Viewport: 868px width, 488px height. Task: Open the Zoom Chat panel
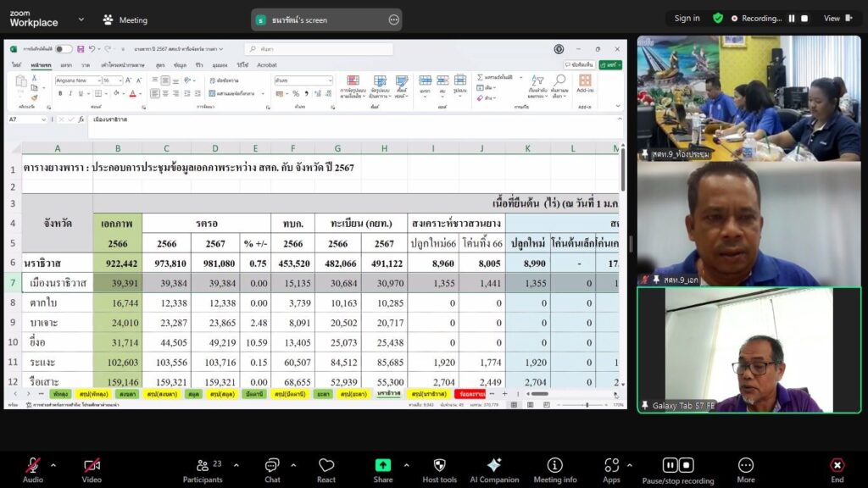(x=272, y=465)
